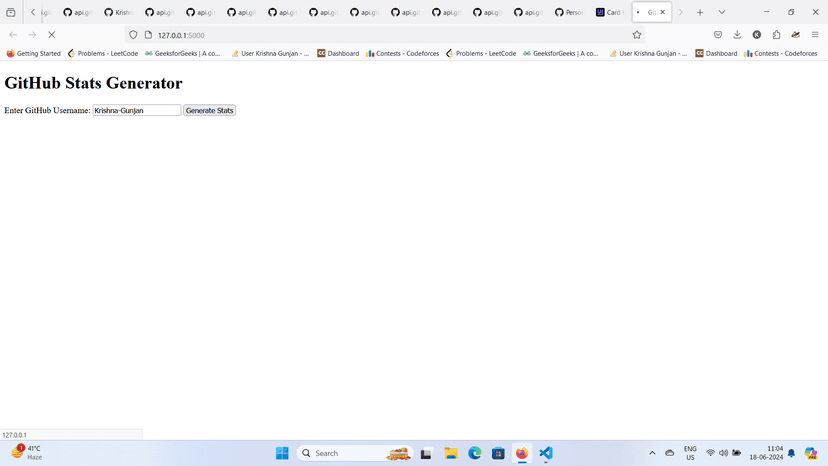Click the 'GitHub Stats Generator' heading
Viewport: 828px width, 466px height.
(x=93, y=83)
